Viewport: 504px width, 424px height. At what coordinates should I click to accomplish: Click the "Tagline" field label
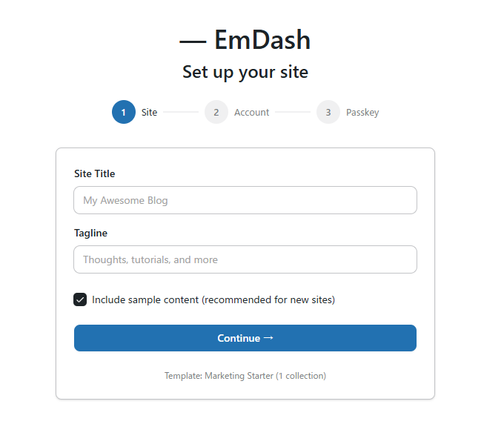click(x=90, y=233)
